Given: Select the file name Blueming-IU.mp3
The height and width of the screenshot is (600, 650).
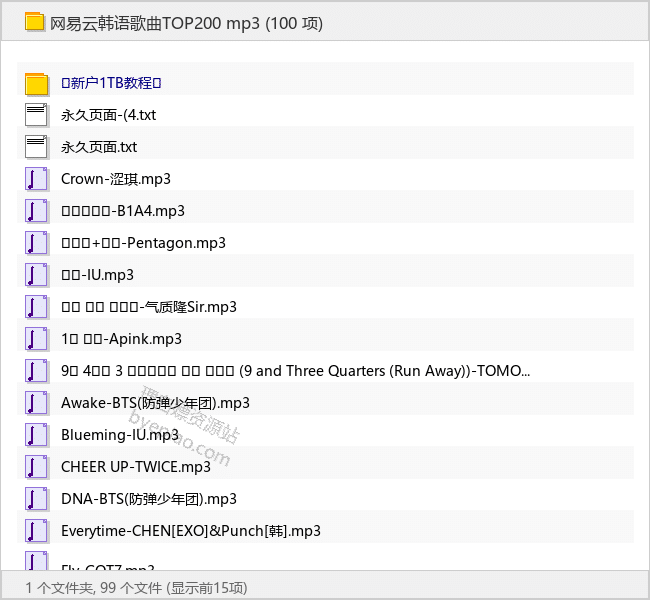Looking at the screenshot, I should pyautogui.click(x=120, y=435).
